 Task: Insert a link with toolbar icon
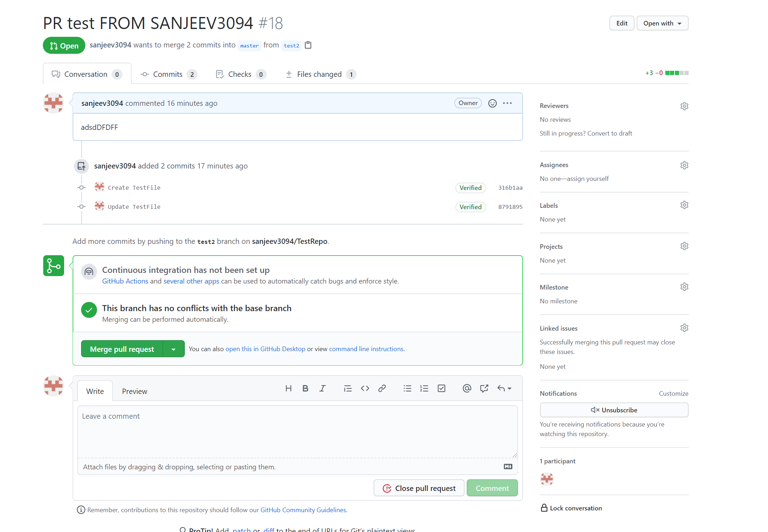[382, 388]
